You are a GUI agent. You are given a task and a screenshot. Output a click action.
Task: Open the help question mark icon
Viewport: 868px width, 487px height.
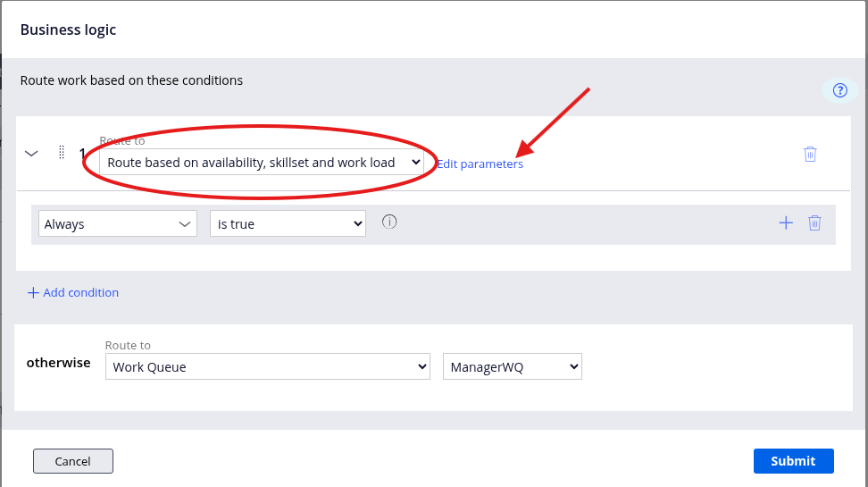[x=839, y=90]
